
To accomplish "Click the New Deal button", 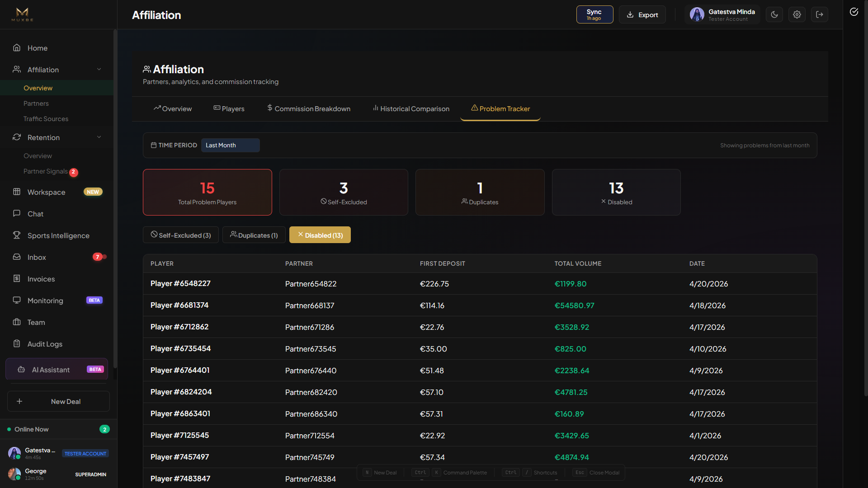I will pos(58,401).
